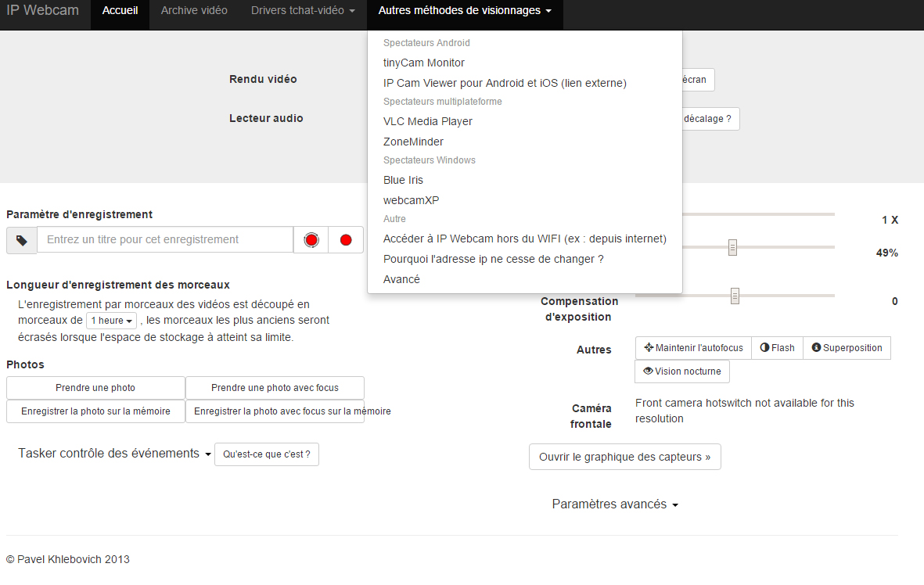Click the tag icon beside the recording title
Viewport: 924px width, 585px height.
click(x=22, y=240)
